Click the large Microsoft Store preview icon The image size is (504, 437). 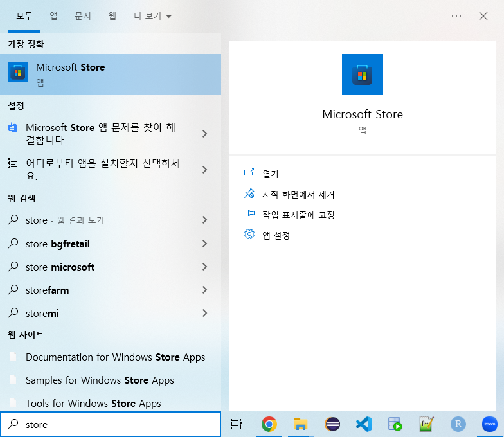coord(363,75)
